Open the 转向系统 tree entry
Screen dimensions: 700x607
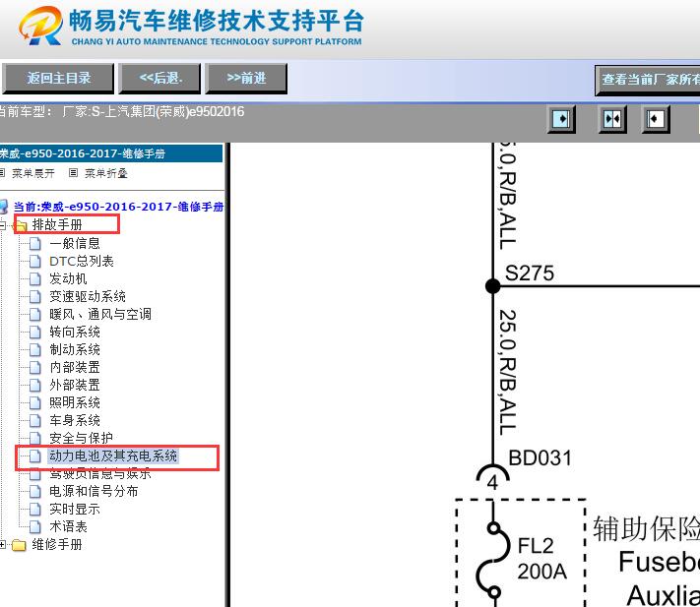click(75, 332)
